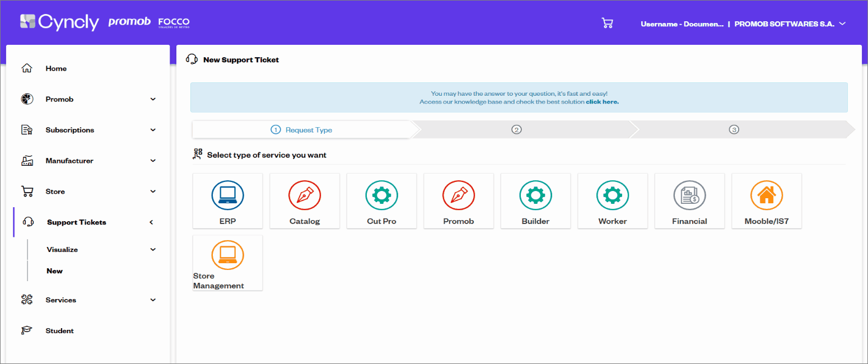Click the Store cart icon in sidebar
868x364 pixels.
coord(27,192)
